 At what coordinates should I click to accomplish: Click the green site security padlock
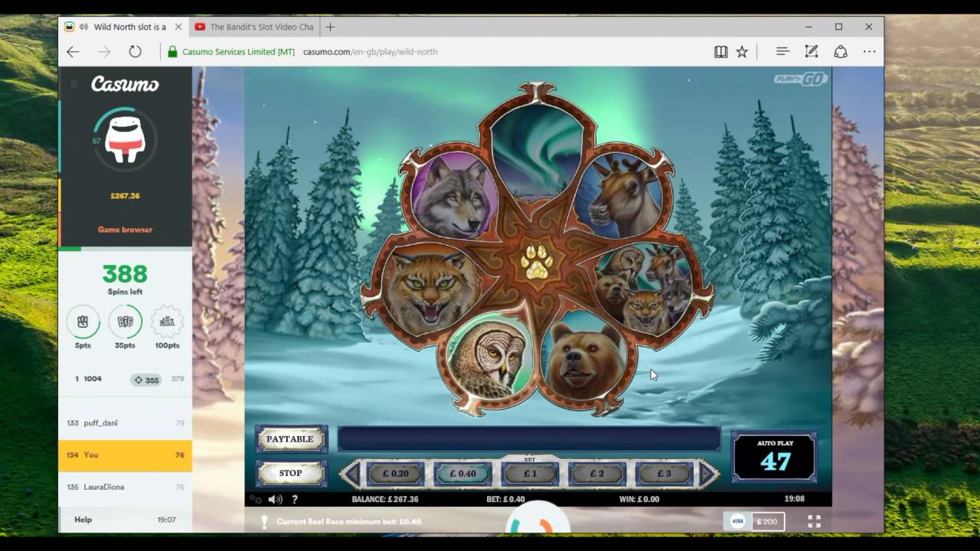172,51
